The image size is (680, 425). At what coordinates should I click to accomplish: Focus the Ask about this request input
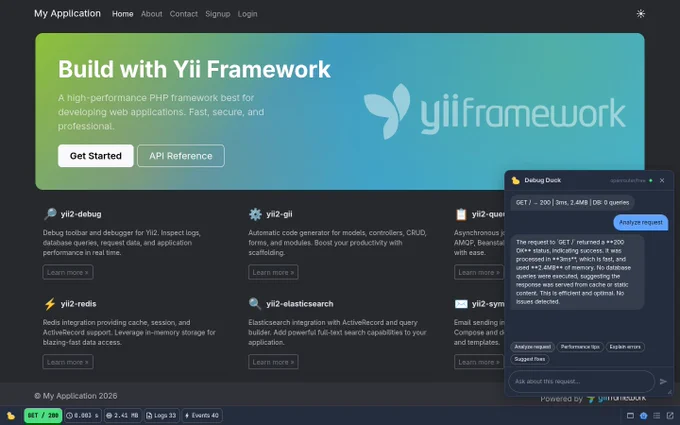coord(581,382)
